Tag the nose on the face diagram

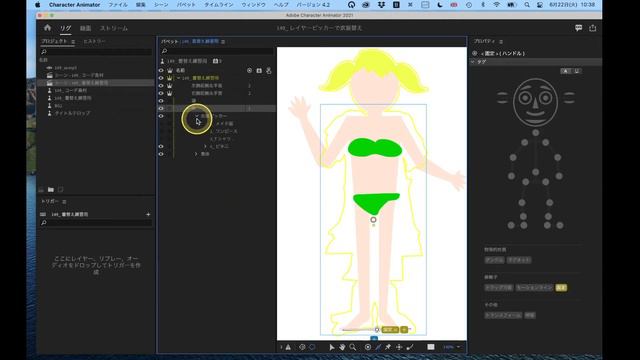[x=535, y=103]
